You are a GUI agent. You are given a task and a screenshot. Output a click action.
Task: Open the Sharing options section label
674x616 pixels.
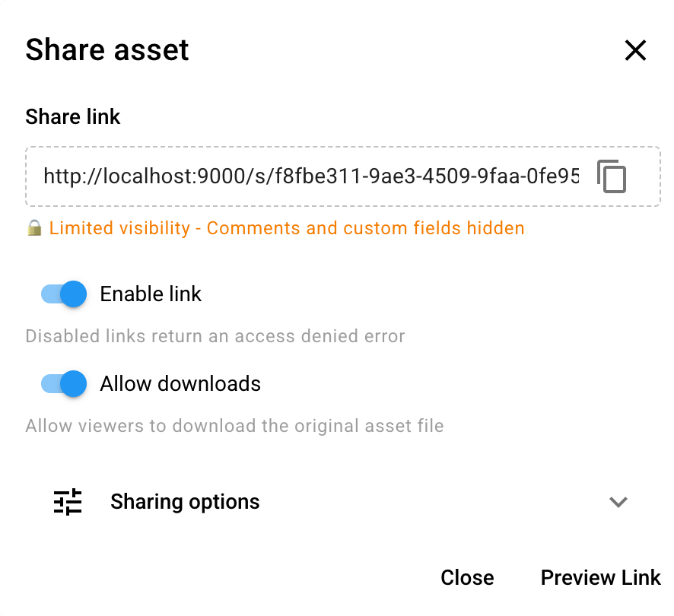[x=185, y=502]
